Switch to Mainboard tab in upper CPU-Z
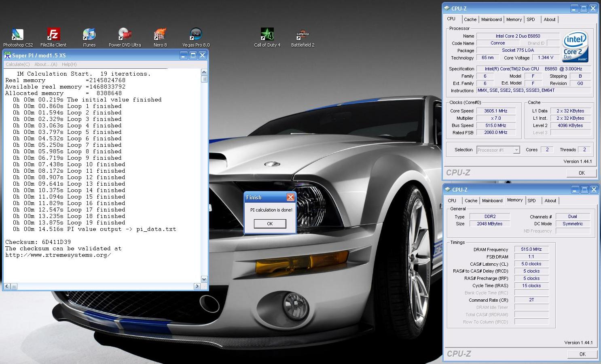The width and height of the screenshot is (601, 364). [491, 19]
